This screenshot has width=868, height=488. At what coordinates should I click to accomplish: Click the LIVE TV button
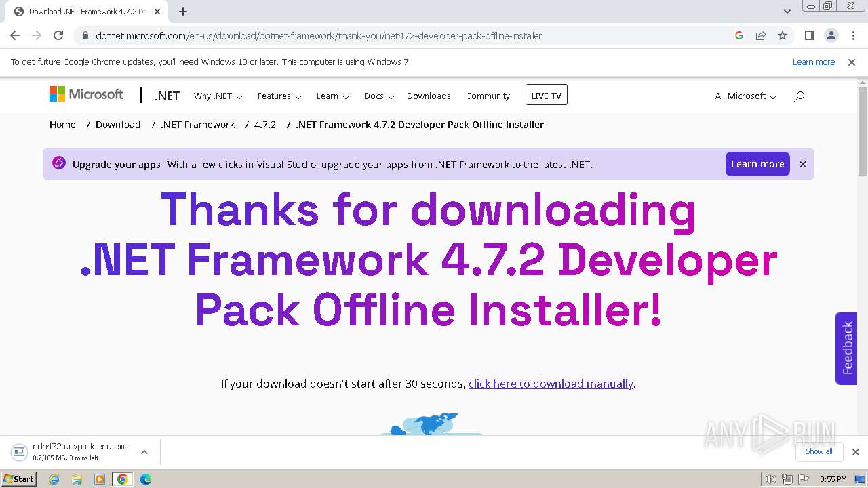[x=546, y=95]
